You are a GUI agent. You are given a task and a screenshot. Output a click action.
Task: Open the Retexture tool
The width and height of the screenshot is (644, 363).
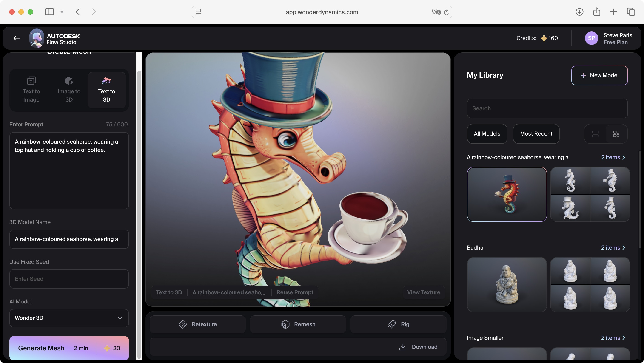pos(197,324)
